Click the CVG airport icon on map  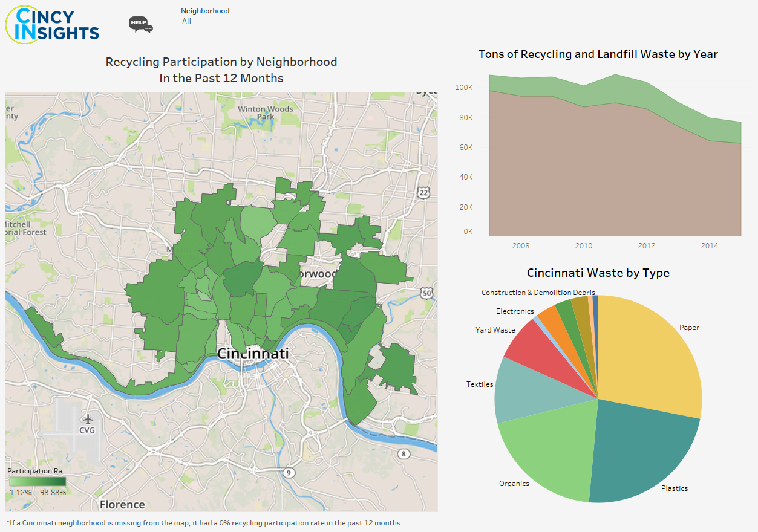(x=88, y=419)
